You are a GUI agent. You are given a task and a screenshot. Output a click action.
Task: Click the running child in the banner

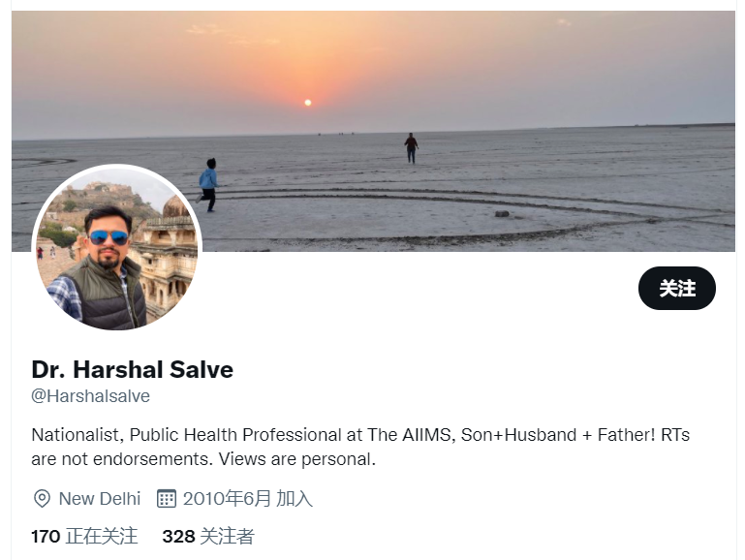pos(208,185)
